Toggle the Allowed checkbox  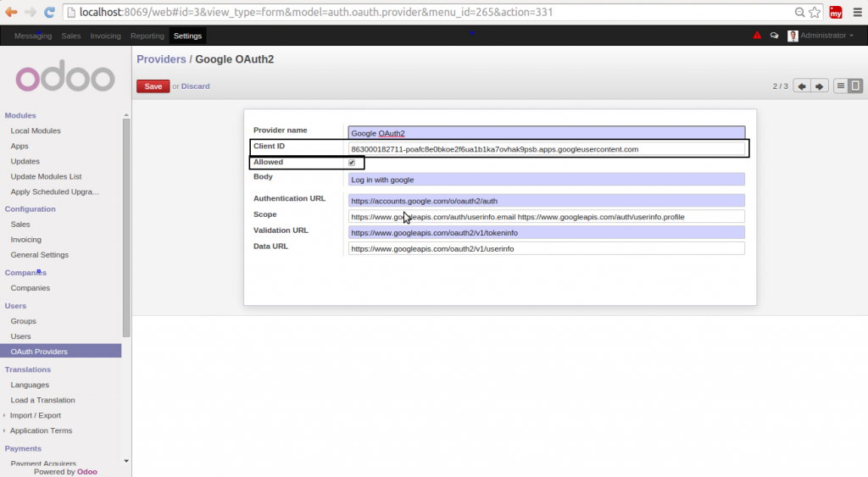352,163
